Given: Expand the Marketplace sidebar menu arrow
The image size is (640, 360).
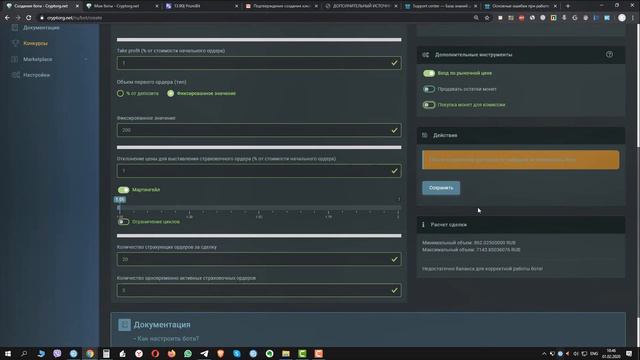Looking at the screenshot, I should click(x=86, y=59).
